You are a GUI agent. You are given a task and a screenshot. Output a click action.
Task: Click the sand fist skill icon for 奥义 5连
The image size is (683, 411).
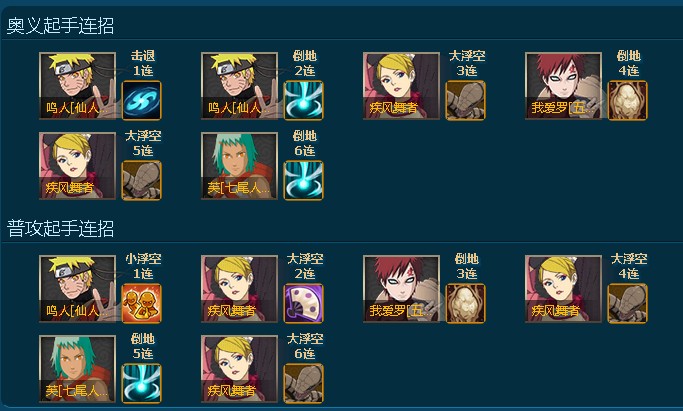tap(142, 180)
